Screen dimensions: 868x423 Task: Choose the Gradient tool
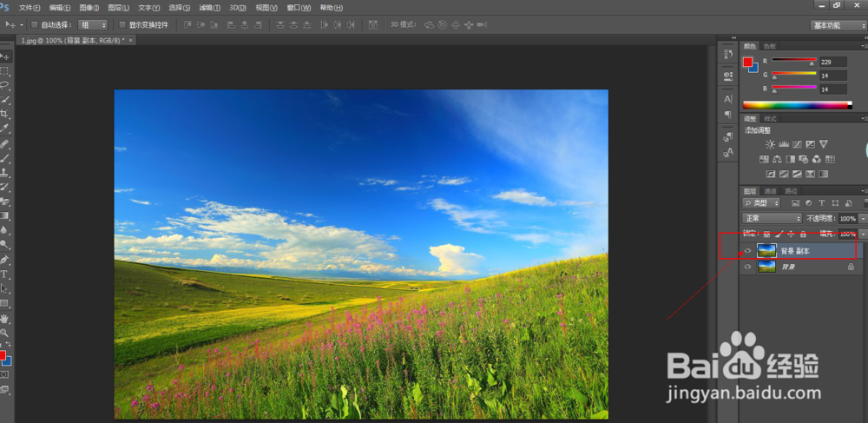coord(4,216)
